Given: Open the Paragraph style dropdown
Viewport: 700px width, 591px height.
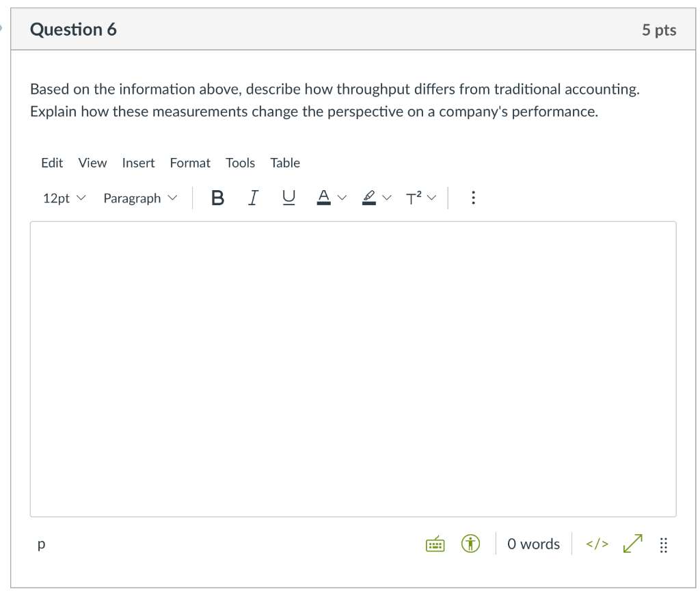Looking at the screenshot, I should [x=139, y=198].
